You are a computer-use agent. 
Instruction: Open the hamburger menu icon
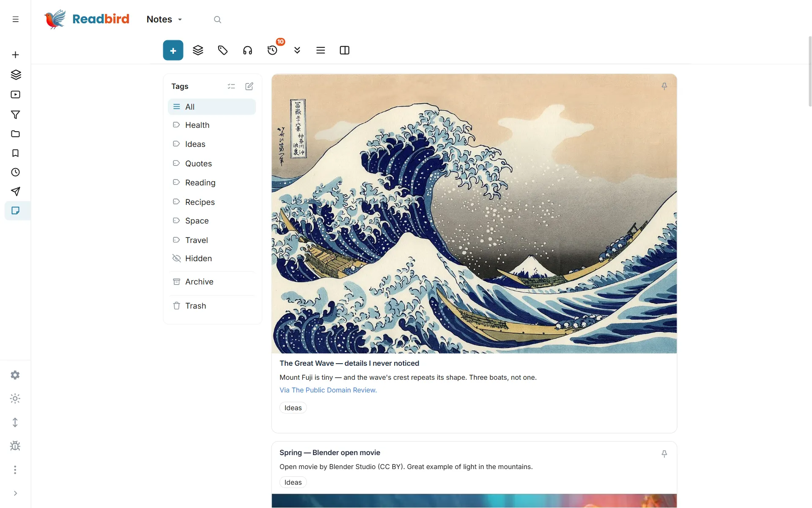coord(16,19)
